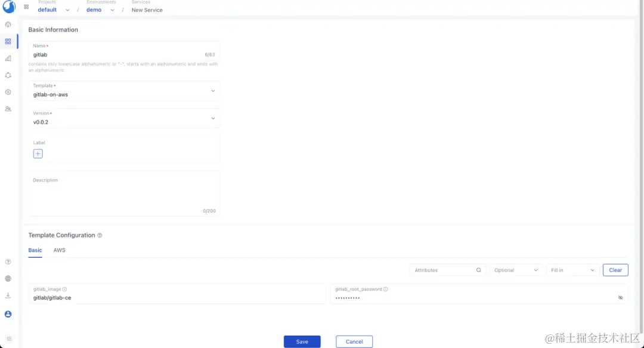The width and height of the screenshot is (644, 348).
Task: Click the gitlab_root_password info icon
Action: (386, 289)
